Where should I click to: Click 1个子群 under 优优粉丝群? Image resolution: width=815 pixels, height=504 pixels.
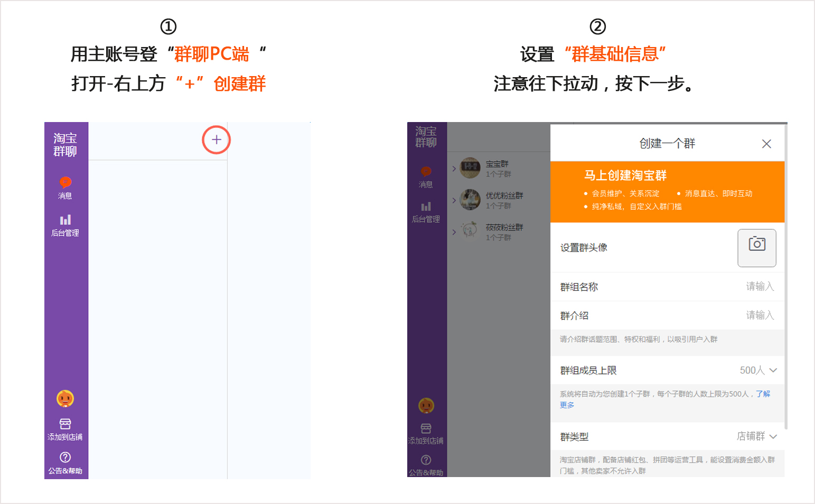pos(499,206)
